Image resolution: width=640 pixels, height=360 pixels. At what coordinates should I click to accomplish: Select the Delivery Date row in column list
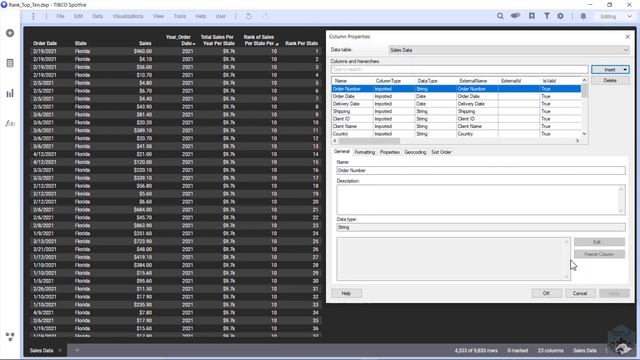[x=456, y=104]
